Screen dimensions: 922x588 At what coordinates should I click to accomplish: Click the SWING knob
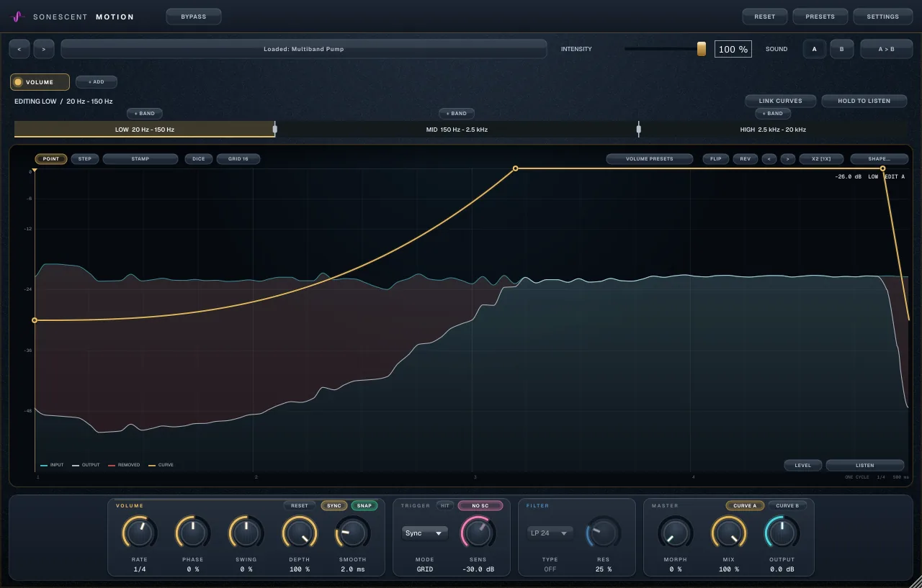pyautogui.click(x=246, y=533)
